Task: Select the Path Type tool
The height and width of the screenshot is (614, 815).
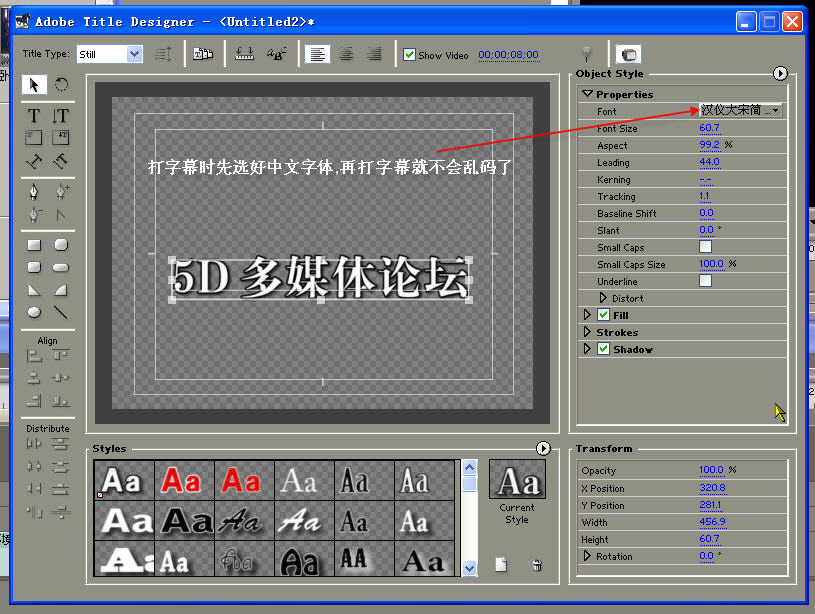Action: click(34, 161)
